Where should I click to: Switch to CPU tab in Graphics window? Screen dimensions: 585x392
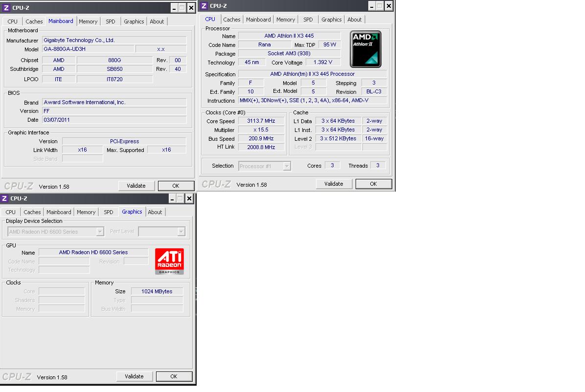[10, 212]
